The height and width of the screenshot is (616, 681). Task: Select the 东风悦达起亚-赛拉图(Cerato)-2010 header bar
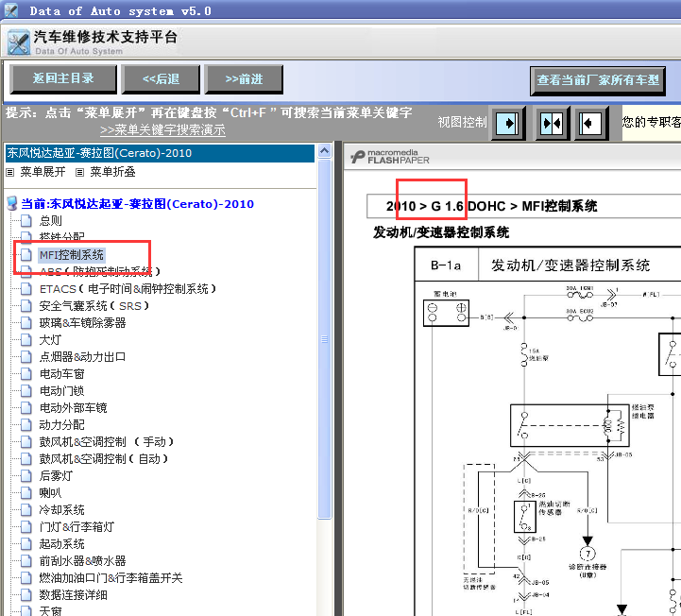point(160,153)
